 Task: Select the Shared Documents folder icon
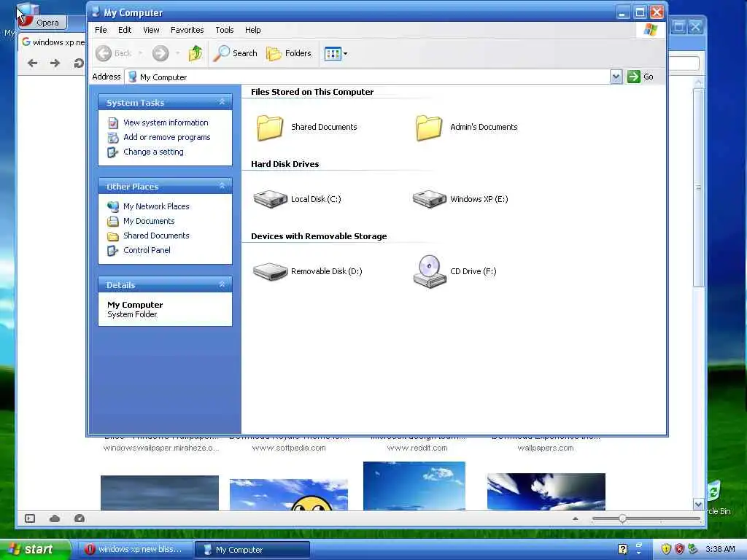[x=270, y=128]
